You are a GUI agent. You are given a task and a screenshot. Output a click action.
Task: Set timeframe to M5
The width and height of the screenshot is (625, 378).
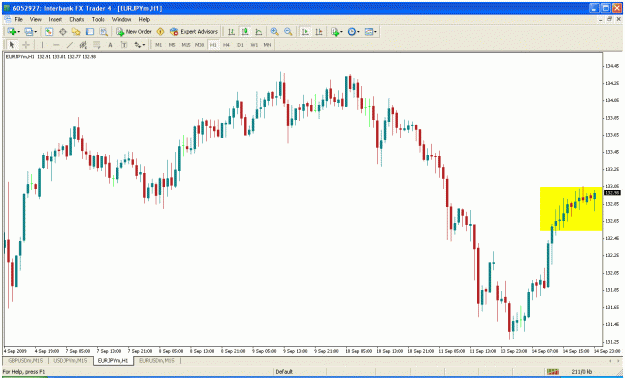(x=172, y=45)
